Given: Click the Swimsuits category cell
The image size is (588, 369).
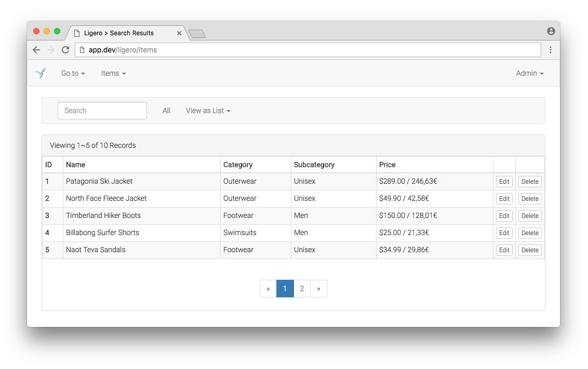Looking at the screenshot, I should pyautogui.click(x=256, y=233).
